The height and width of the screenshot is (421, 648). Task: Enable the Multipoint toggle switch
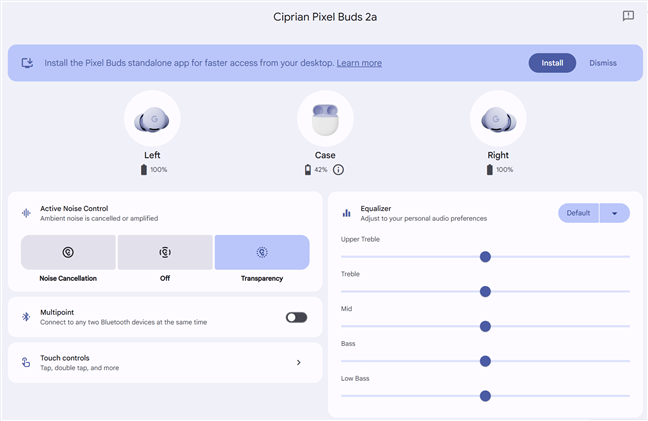click(x=296, y=317)
